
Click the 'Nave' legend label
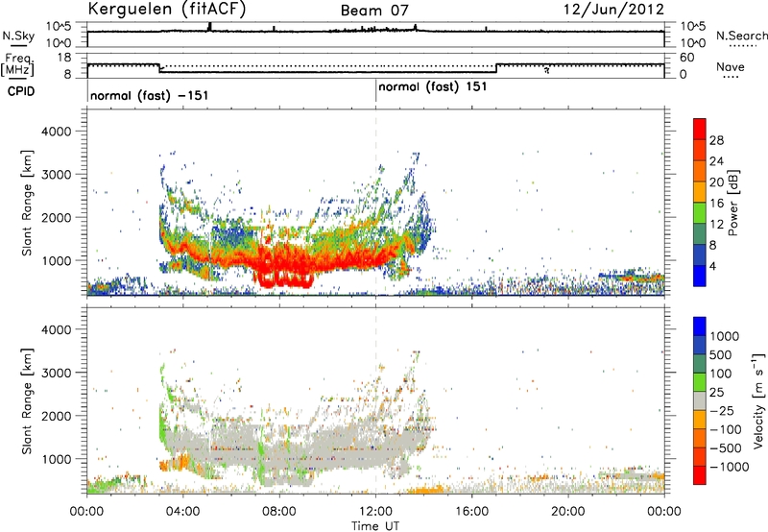coord(731,67)
